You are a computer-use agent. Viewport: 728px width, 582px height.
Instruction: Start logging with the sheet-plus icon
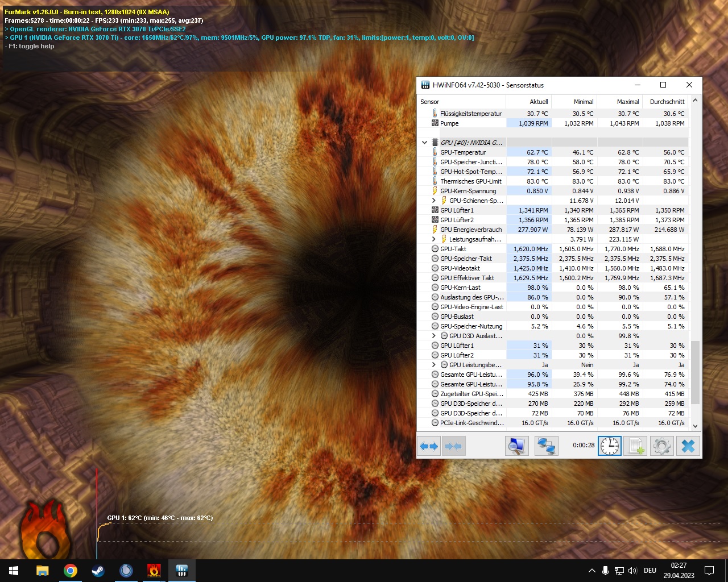coord(635,446)
